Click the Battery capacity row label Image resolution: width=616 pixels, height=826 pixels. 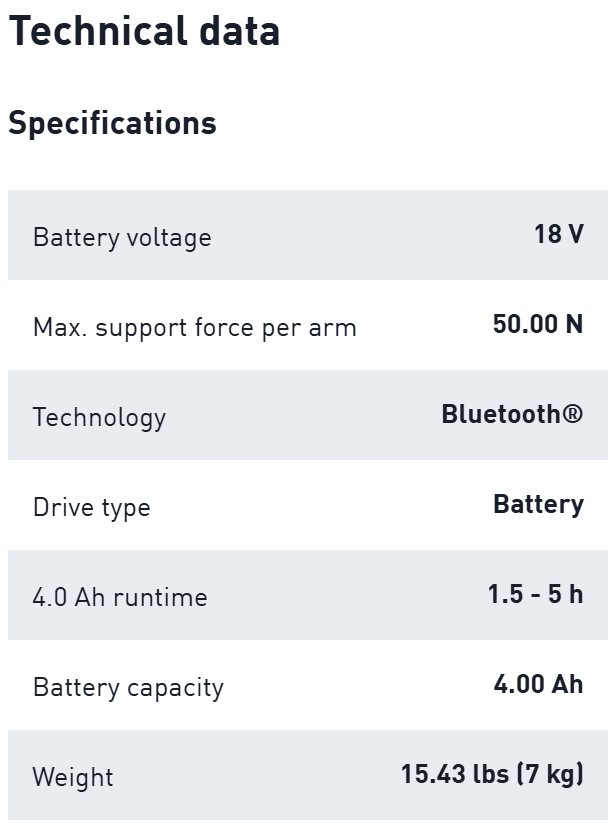point(128,687)
